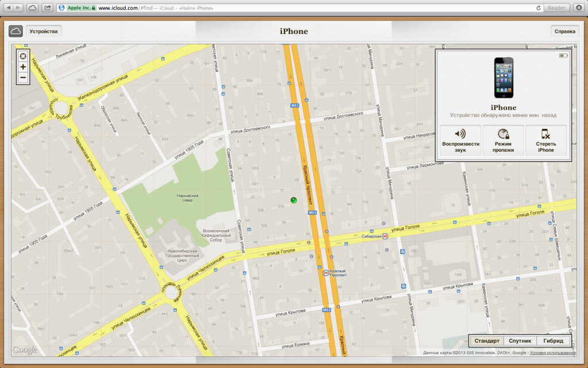
Task: Open the Устройства devices list
Action: click(44, 31)
